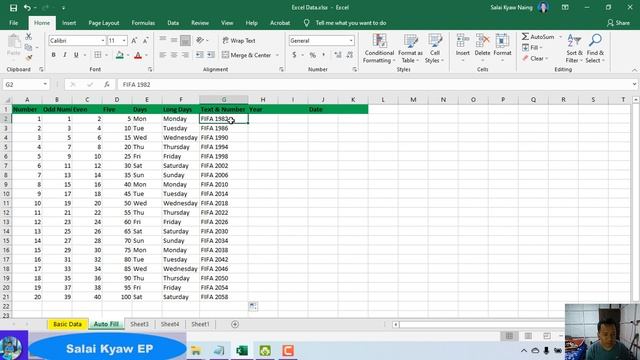640x360 pixels.
Task: Open the General number format dropdown
Action: (351, 40)
